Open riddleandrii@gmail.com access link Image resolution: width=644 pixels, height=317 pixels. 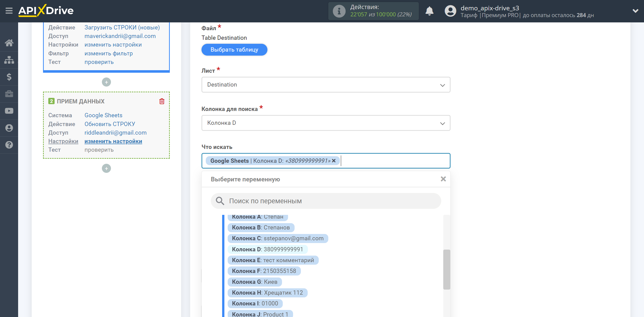point(115,133)
